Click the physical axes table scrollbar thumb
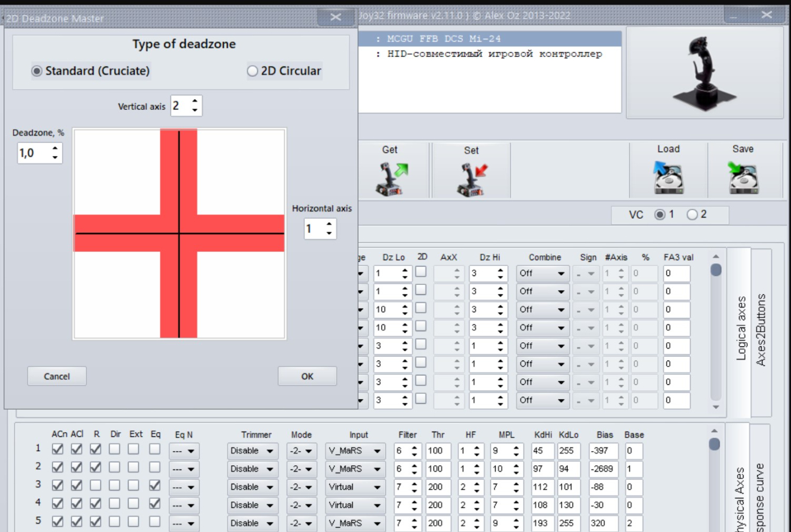This screenshot has height=532, width=791. pos(715,445)
